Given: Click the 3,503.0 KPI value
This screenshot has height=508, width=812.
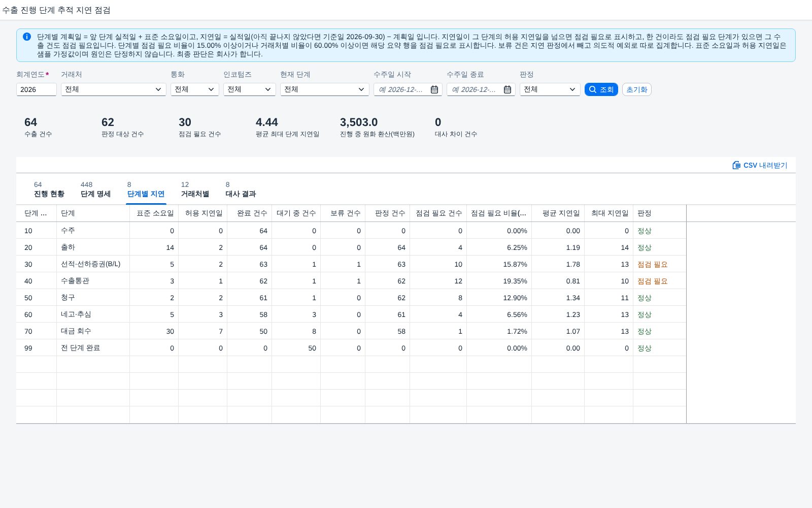Looking at the screenshot, I should 359,122.
